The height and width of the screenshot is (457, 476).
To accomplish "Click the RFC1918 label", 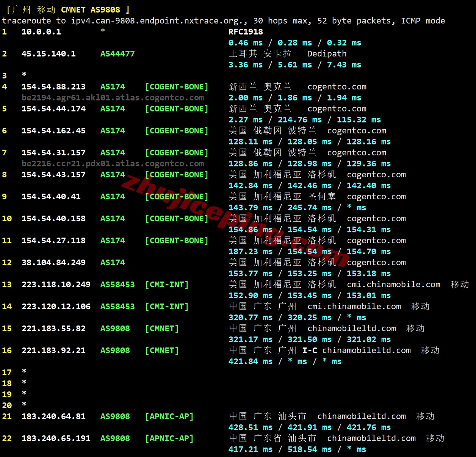I will [x=246, y=32].
